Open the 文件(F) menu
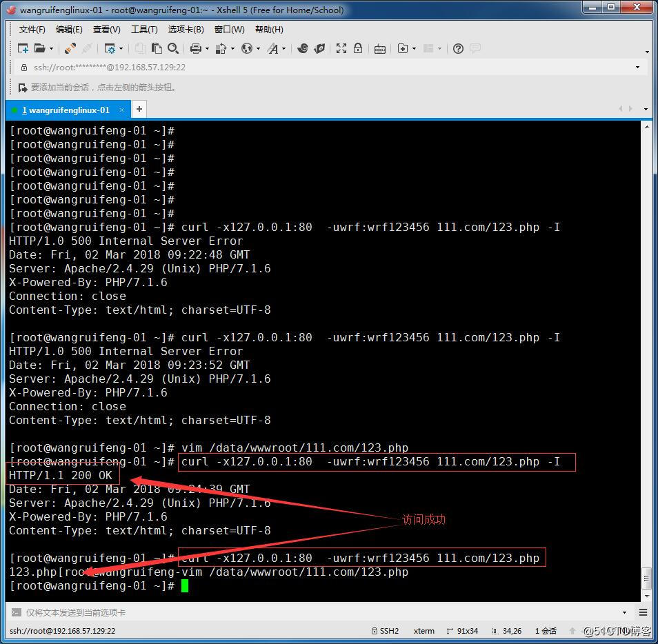Screen dimensions: 658x644 point(32,30)
